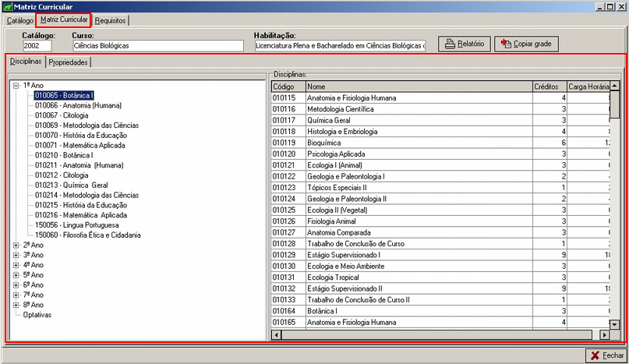Click the copy icon on Copiar grade
This screenshot has height=364, width=629.
pos(505,44)
